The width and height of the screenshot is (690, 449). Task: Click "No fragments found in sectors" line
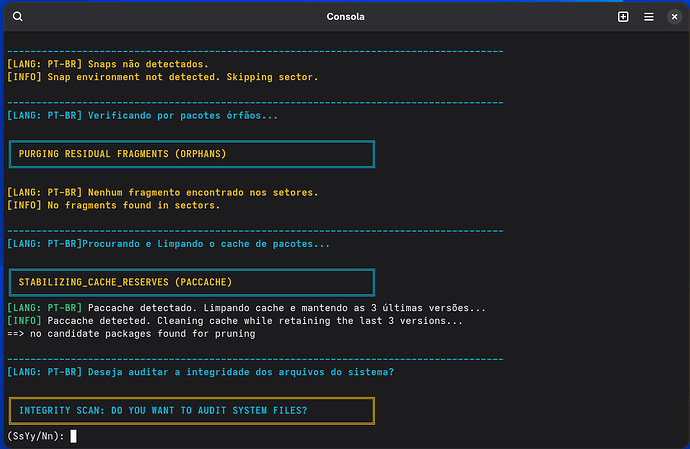(114, 206)
